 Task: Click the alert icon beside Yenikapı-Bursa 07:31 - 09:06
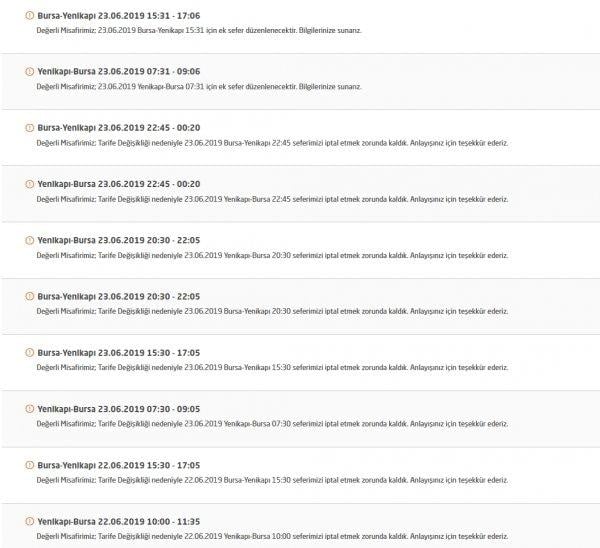coord(27,72)
